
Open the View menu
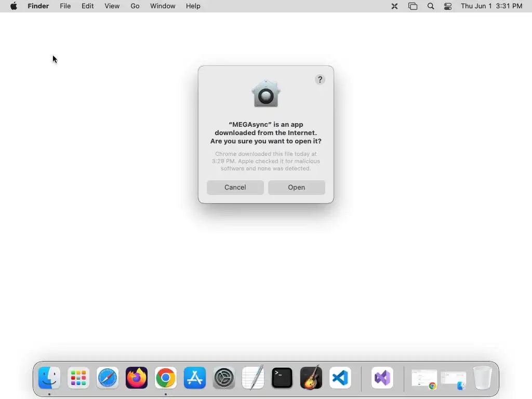[112, 6]
